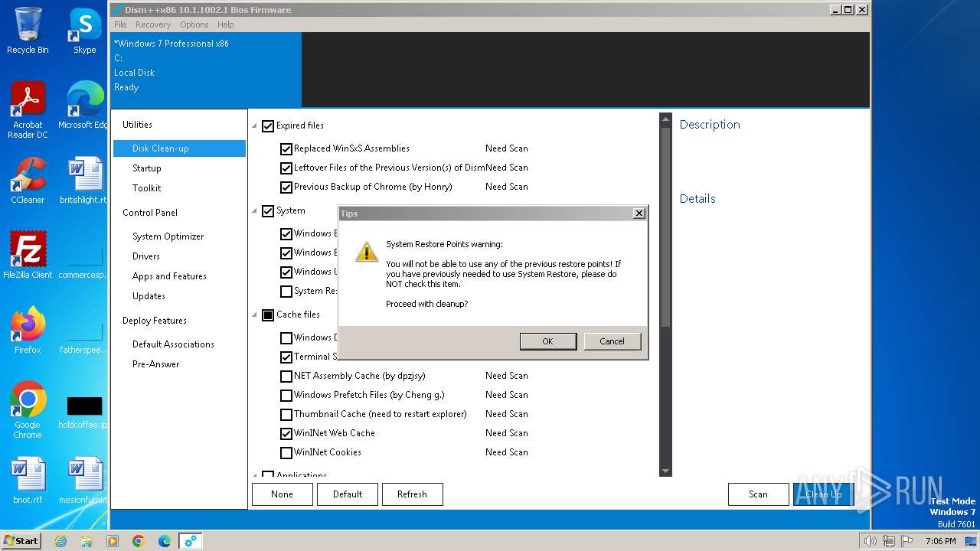980x551 pixels.
Task: Toggle the System group checkbox
Action: coord(268,210)
